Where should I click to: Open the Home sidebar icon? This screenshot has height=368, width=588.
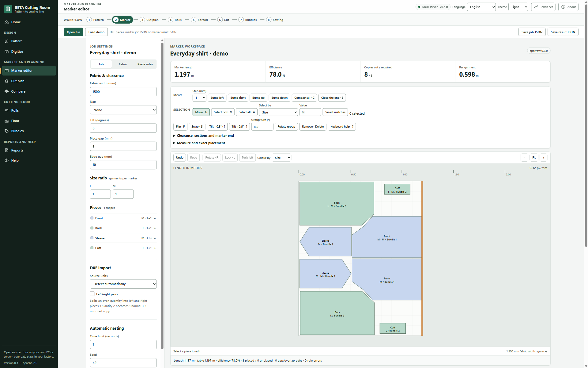[x=7, y=22]
